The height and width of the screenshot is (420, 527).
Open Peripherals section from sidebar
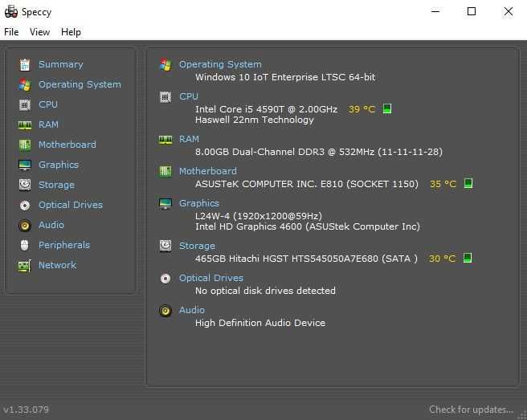pyautogui.click(x=64, y=245)
